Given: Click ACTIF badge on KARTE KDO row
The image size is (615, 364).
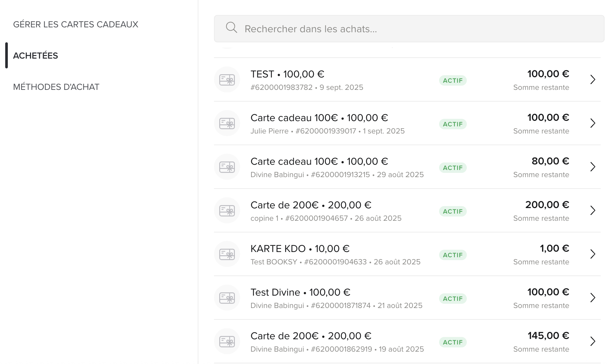Looking at the screenshot, I should (453, 255).
